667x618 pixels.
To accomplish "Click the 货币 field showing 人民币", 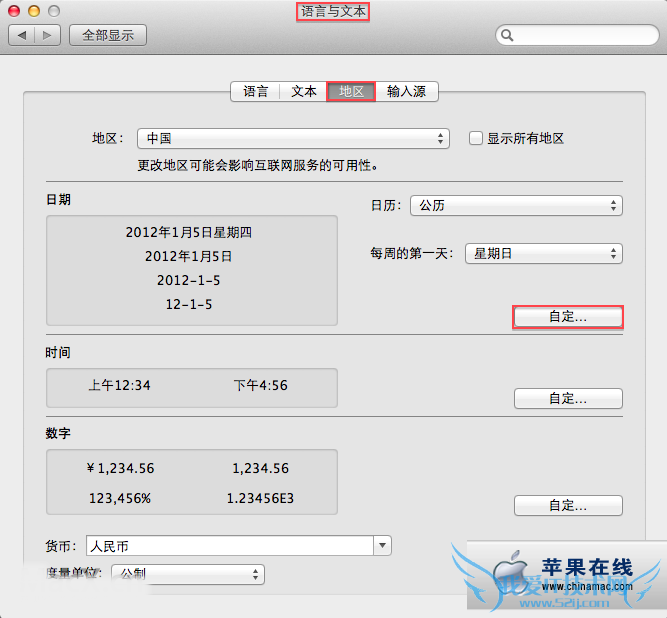I will pos(230,546).
